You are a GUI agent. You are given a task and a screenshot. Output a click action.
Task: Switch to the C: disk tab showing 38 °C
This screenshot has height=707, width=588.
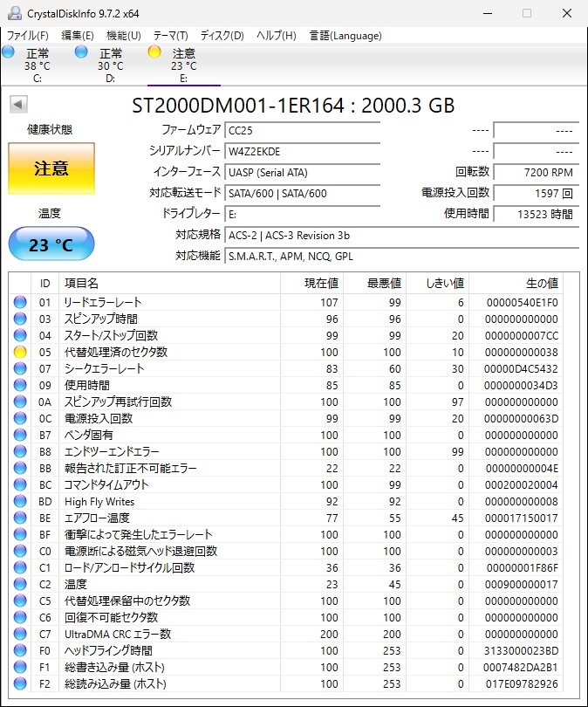[x=37, y=65]
